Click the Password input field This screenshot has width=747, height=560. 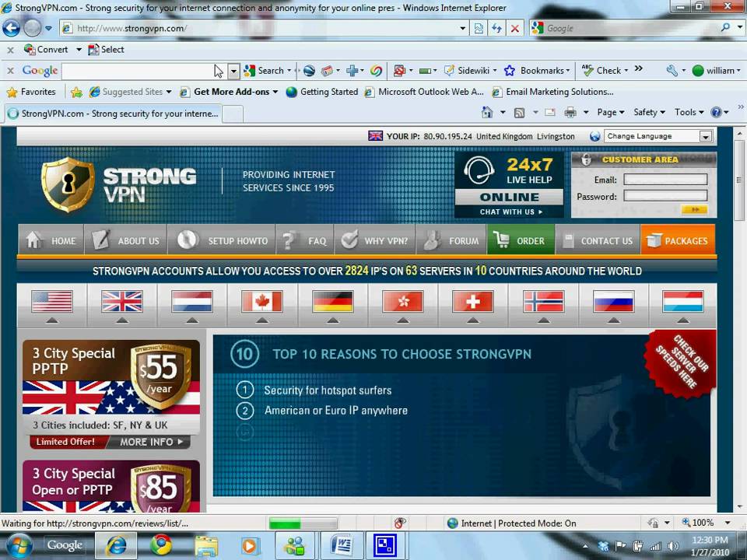[665, 196]
